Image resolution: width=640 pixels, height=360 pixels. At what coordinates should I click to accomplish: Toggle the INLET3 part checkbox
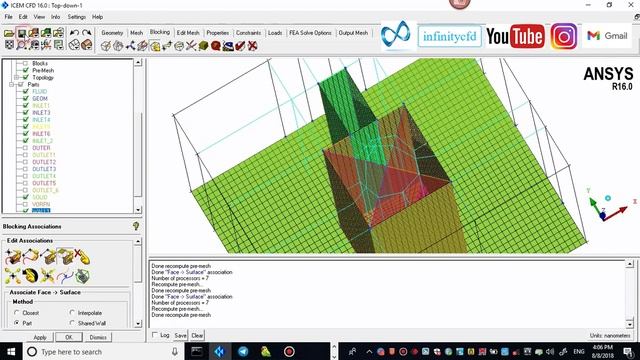pyautogui.click(x=26, y=113)
